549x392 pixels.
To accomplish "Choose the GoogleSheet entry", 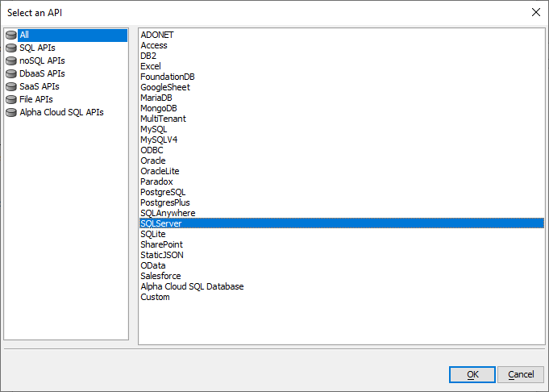I will pos(165,88).
